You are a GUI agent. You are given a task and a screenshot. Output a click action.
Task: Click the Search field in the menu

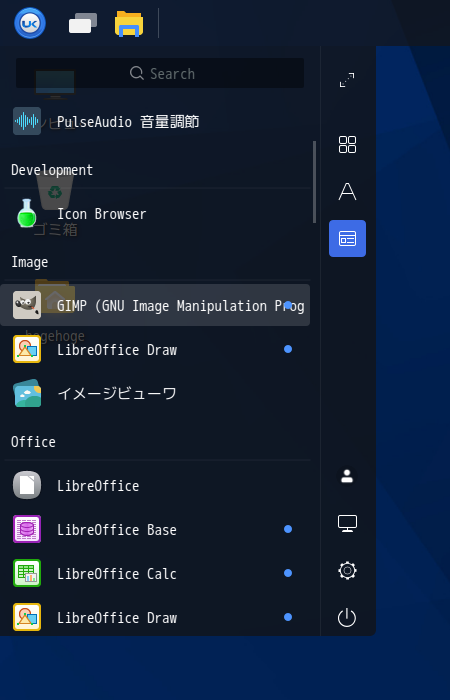point(160,73)
